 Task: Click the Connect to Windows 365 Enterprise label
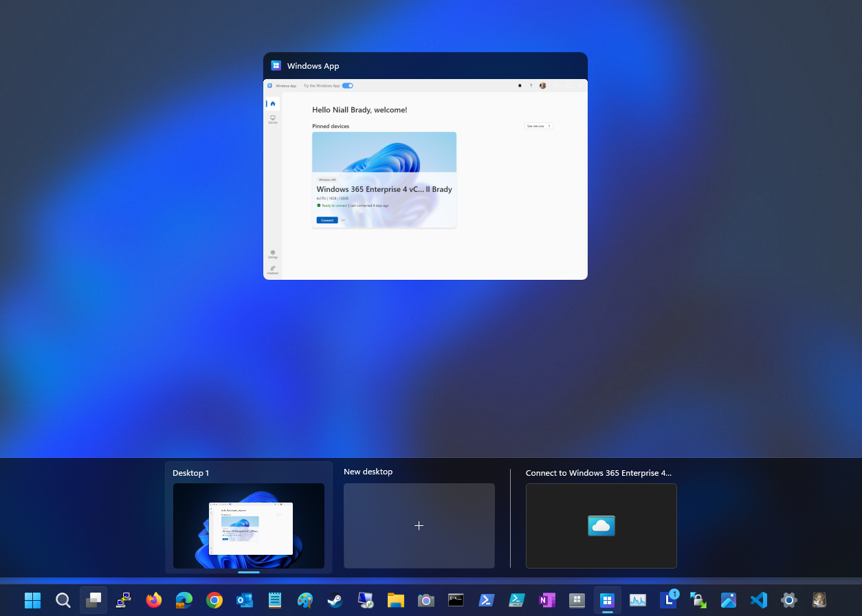(x=599, y=473)
